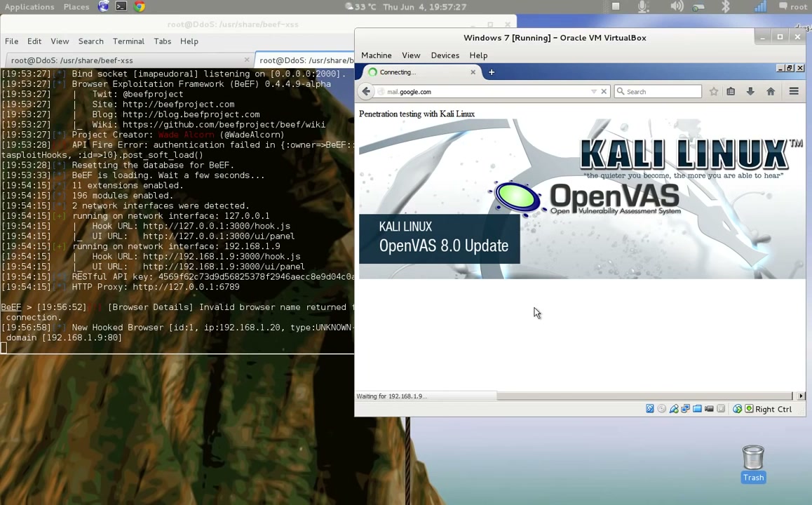Go to browser home page icon
The image size is (812, 505).
[x=771, y=91]
